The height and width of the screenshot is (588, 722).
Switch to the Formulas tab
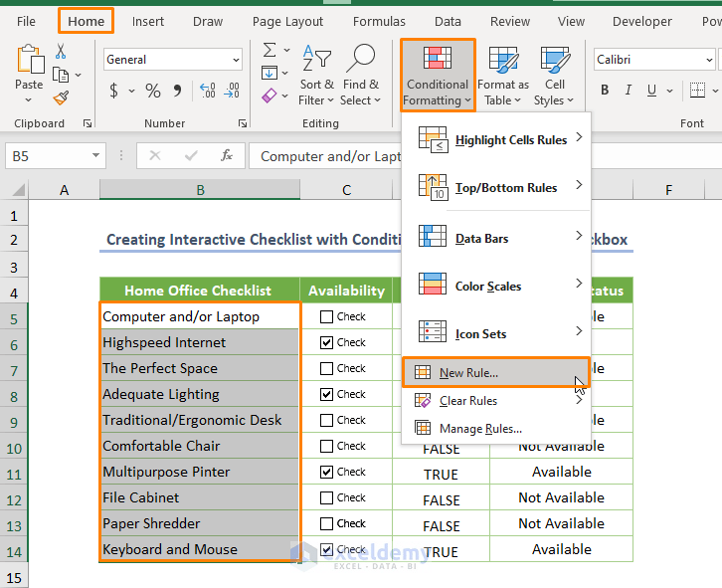tap(379, 22)
